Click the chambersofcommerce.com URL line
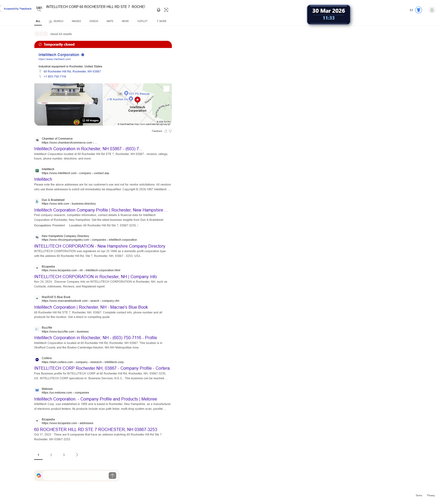The height and width of the screenshot is (500, 444). (x=69, y=143)
